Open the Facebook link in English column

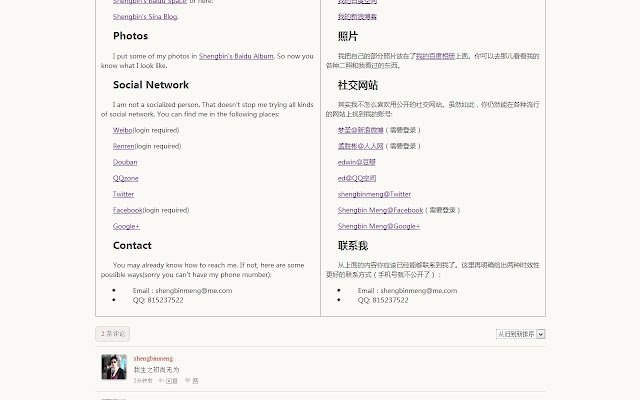[128, 210]
